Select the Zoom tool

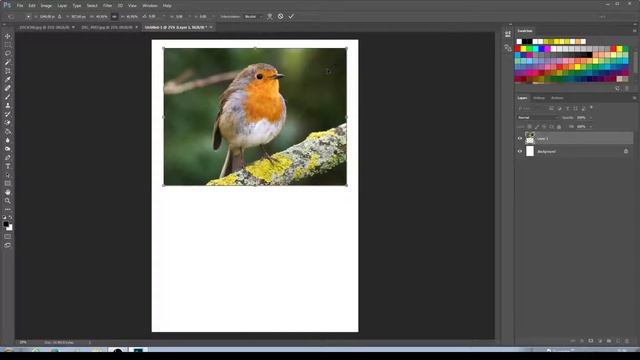pos(8,201)
